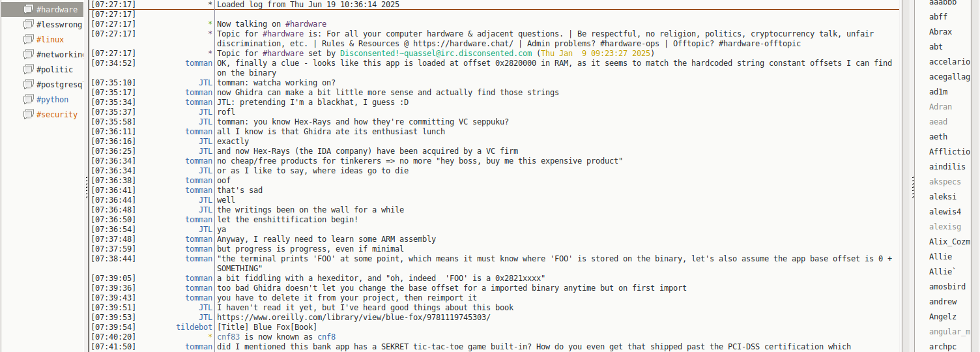This screenshot has width=980, height=352.
Task: Click the #networking channel icon
Action: [29, 55]
